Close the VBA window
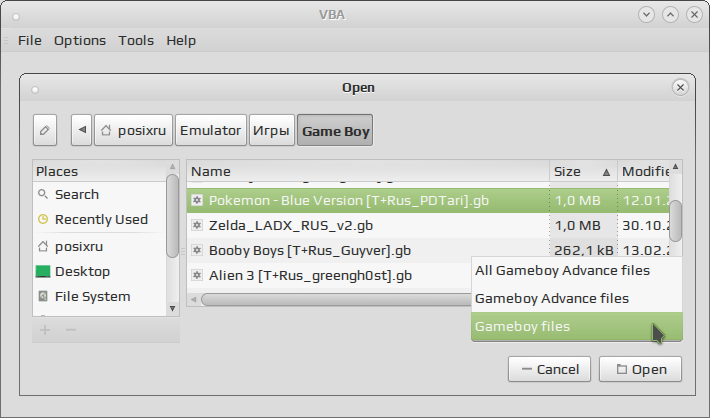 [694, 14]
